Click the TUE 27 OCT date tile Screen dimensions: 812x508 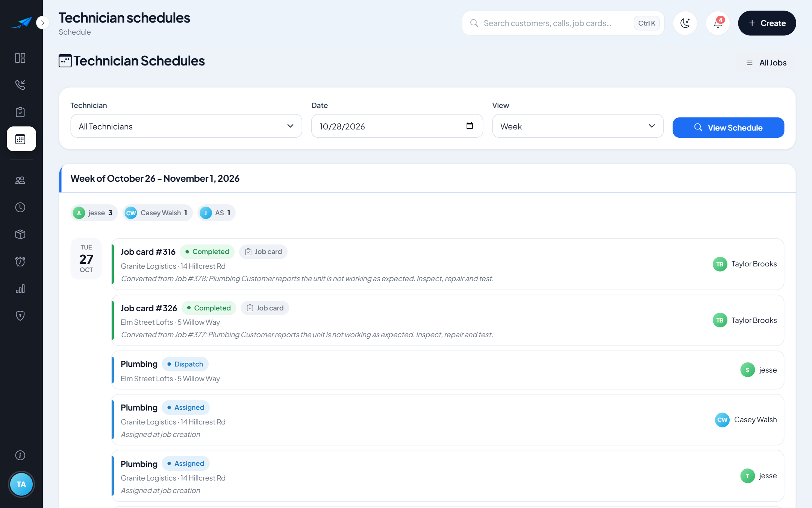pyautogui.click(x=86, y=259)
